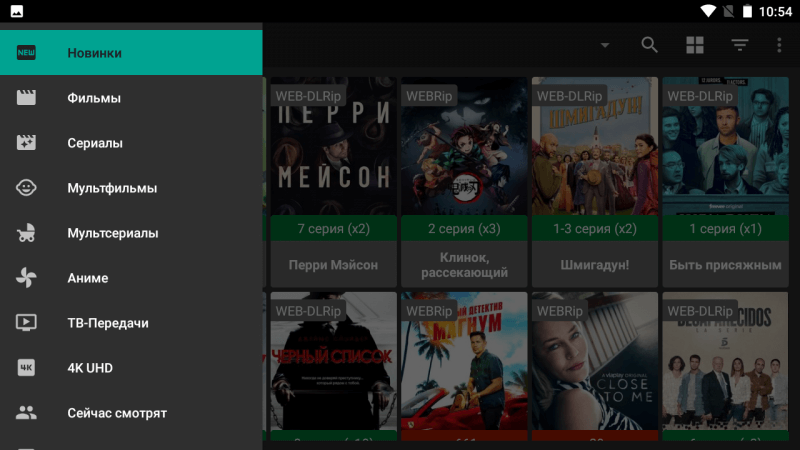Open the Фильмы section
This screenshot has width=800, height=450.
[131, 97]
